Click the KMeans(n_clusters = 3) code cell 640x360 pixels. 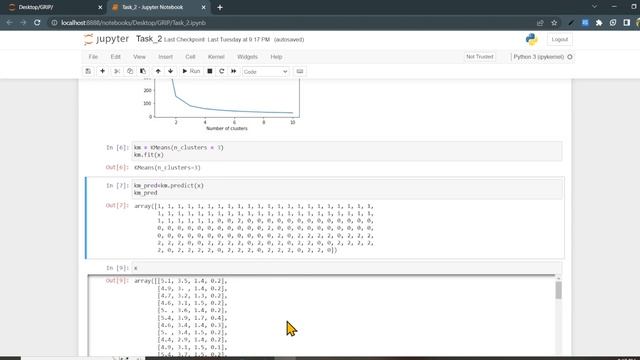[x=347, y=151]
